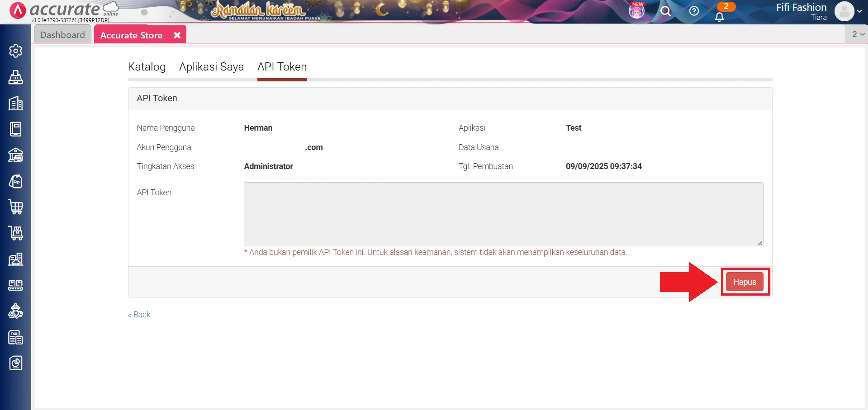Viewport: 868px width, 410px height.
Task: Open the pie chart report sidebar icon
Action: coord(15,363)
